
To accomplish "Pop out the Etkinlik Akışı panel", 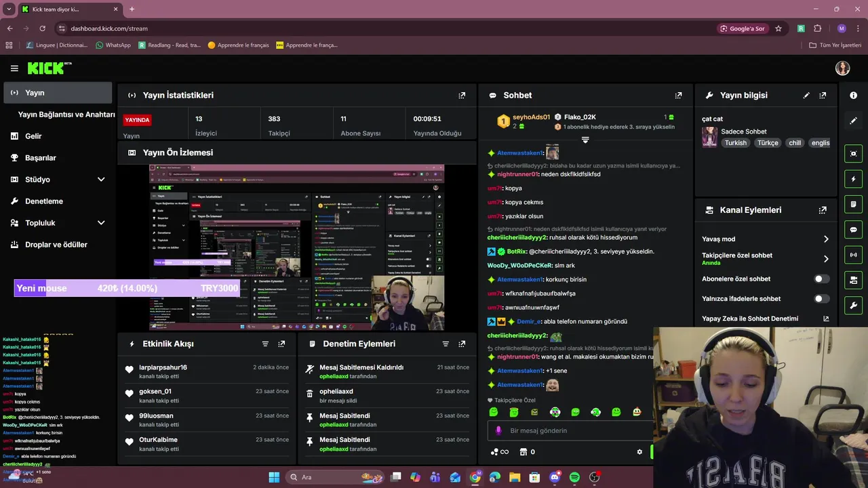I will tap(281, 344).
